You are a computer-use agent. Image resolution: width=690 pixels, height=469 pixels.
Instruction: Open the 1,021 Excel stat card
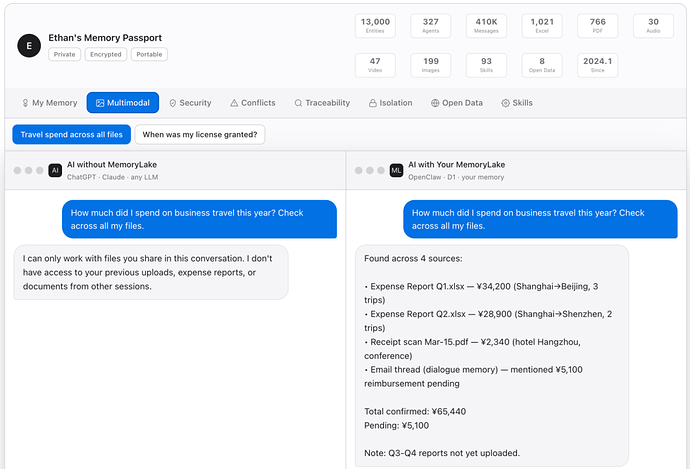542,26
